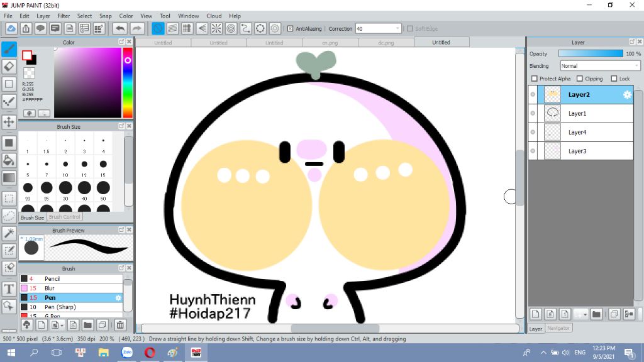Click the foreground color swatch
This screenshot has width=644, height=362.
(x=27, y=55)
